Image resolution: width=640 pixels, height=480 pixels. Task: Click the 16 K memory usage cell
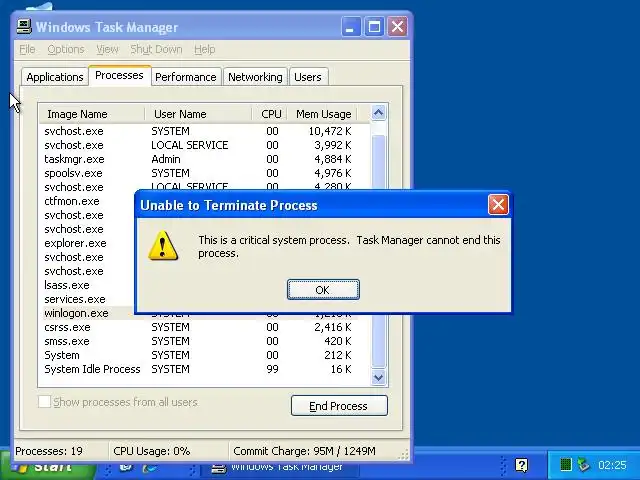341,369
